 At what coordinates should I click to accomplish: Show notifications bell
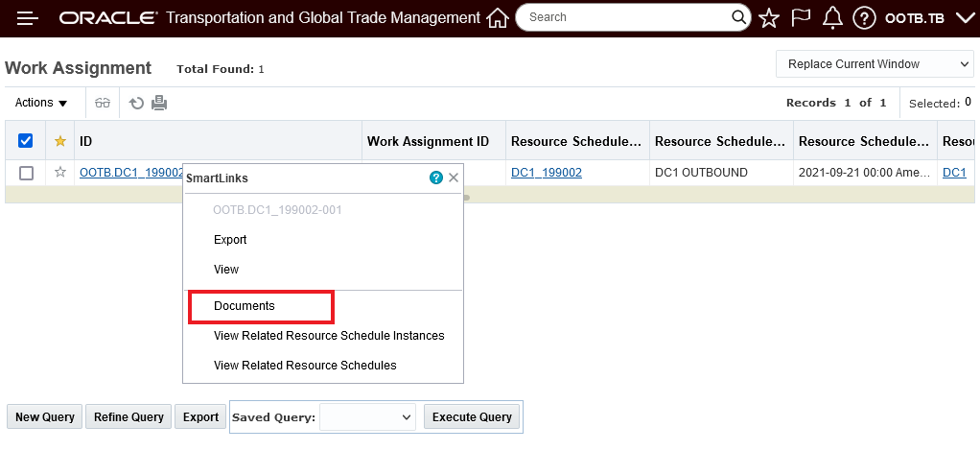pos(832,18)
